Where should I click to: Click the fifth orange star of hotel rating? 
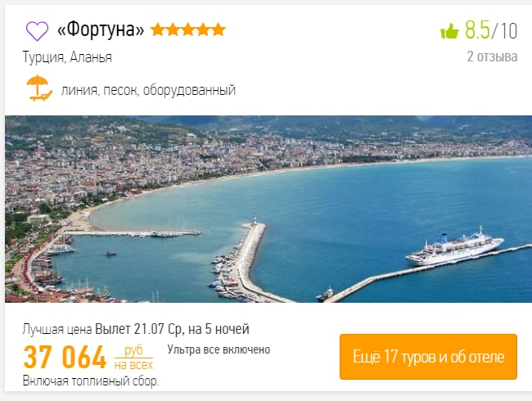point(219,29)
